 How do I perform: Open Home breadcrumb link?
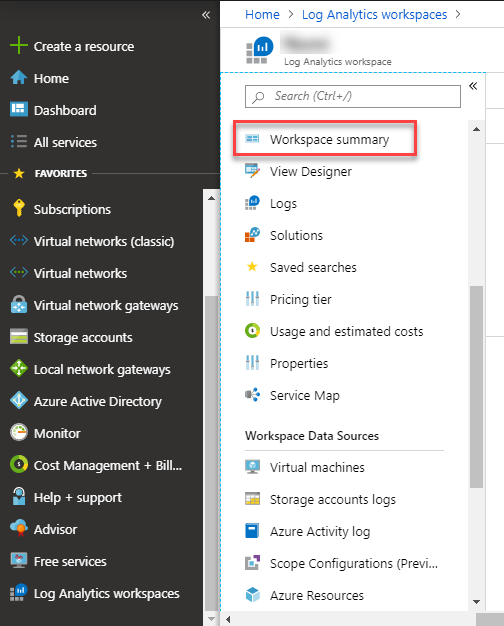click(262, 14)
